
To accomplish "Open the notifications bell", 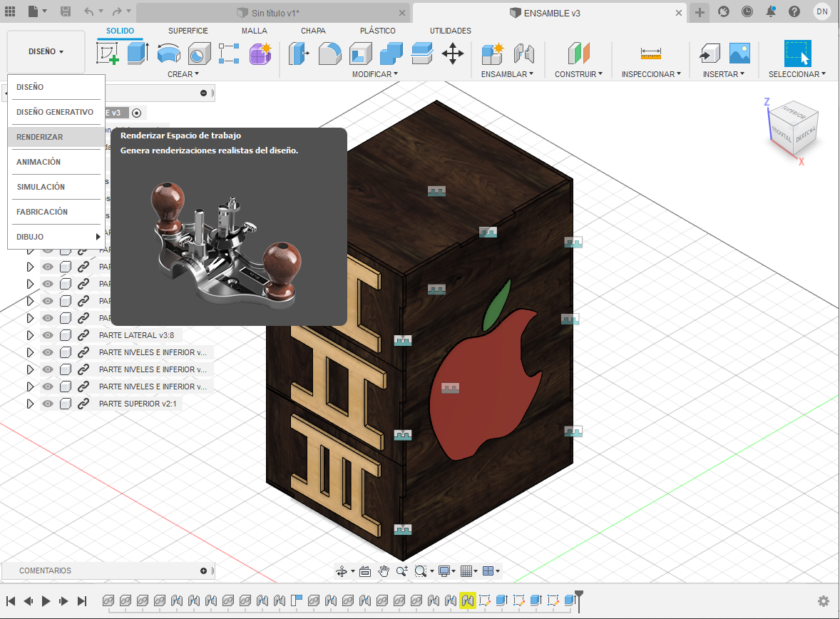I will pos(771,12).
